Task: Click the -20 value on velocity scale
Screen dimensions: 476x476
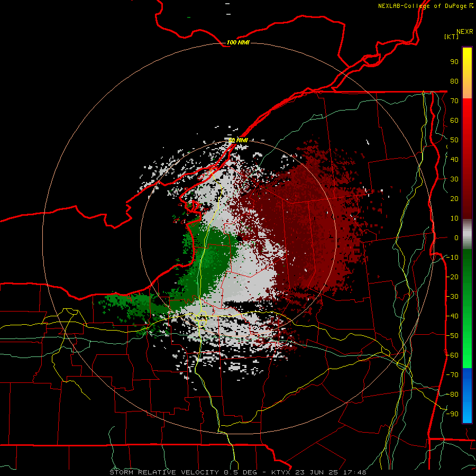Action: point(452,277)
